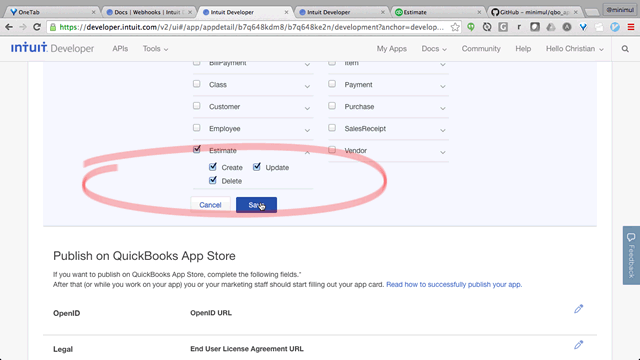
Task: Open Read how to successfully publish link
Action: point(454,284)
